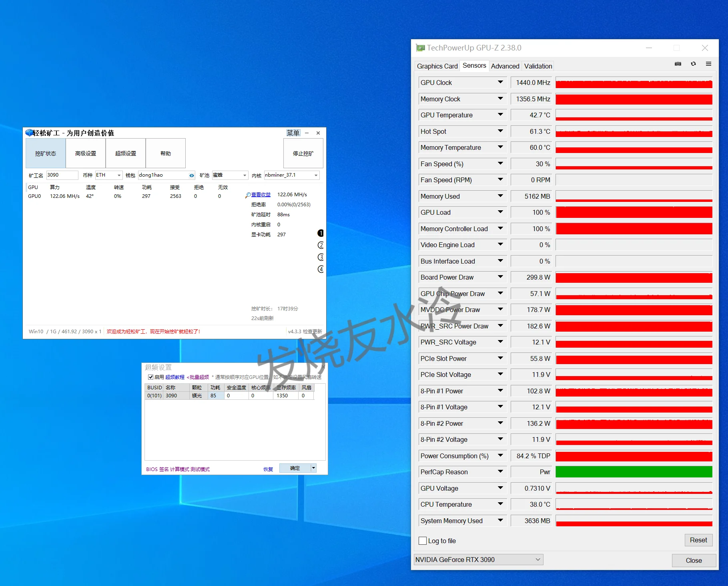Click the Reset button in GPU-Z

pos(698,540)
